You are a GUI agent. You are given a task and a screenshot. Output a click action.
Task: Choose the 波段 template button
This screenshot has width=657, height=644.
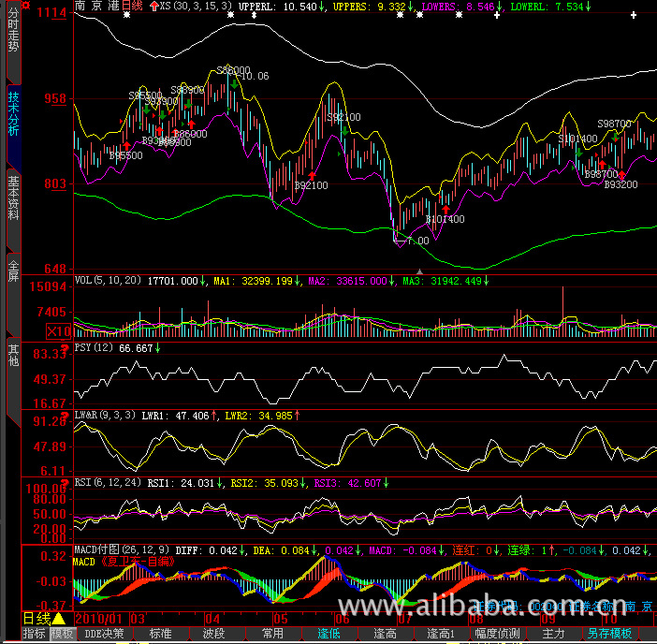213,634
